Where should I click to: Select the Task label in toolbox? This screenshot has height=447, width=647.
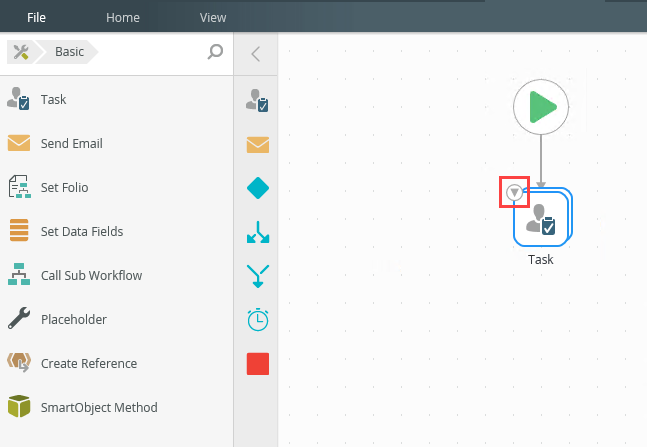[53, 99]
